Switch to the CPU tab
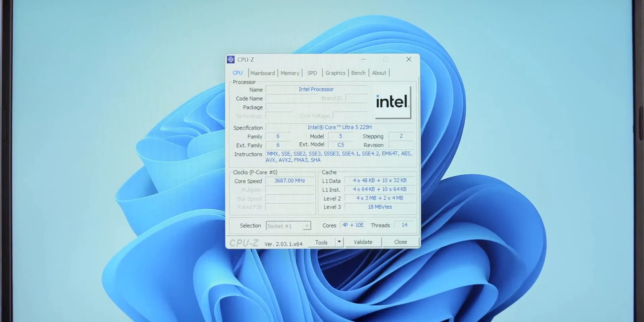 (237, 73)
